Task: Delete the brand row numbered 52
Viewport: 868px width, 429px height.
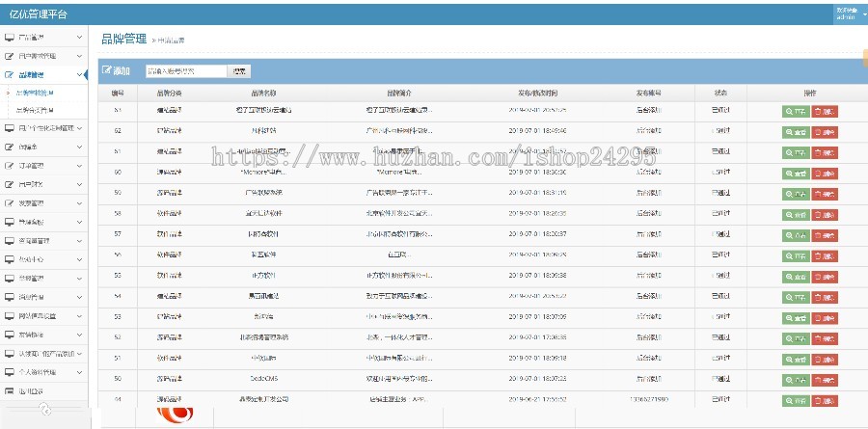Action: pos(825,338)
